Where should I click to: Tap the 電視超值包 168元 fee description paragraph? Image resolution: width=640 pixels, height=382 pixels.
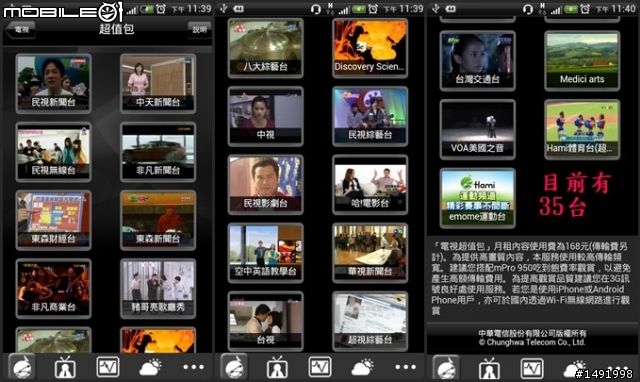(531, 278)
